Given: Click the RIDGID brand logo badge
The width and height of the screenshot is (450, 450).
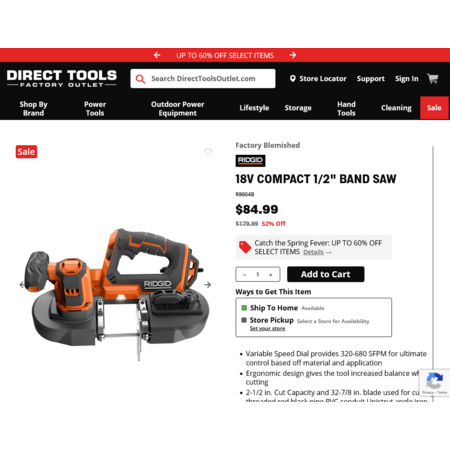Looking at the screenshot, I should point(250,160).
